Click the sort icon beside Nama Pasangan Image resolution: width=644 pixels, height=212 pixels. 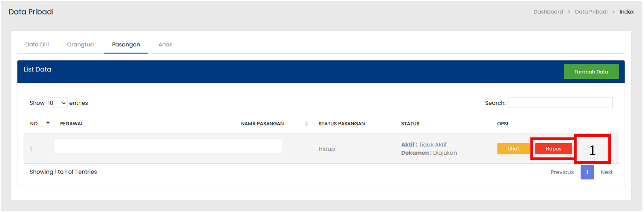pos(306,124)
